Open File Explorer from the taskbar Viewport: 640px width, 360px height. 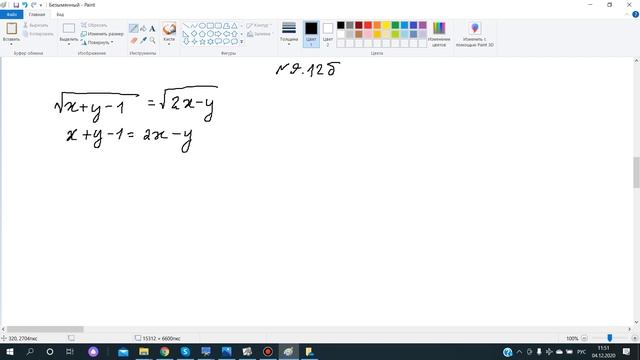pyautogui.click(x=144, y=351)
